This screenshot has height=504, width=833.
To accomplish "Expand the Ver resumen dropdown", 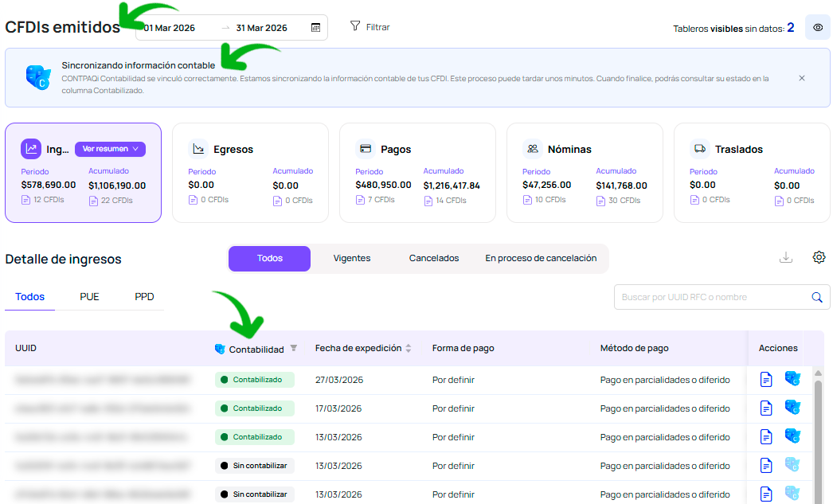I will (x=110, y=149).
